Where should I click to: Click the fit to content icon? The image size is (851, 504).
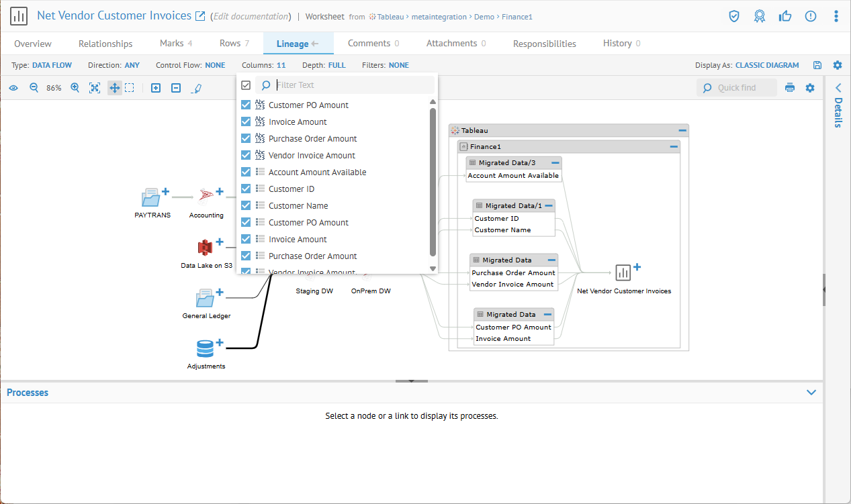(x=95, y=88)
